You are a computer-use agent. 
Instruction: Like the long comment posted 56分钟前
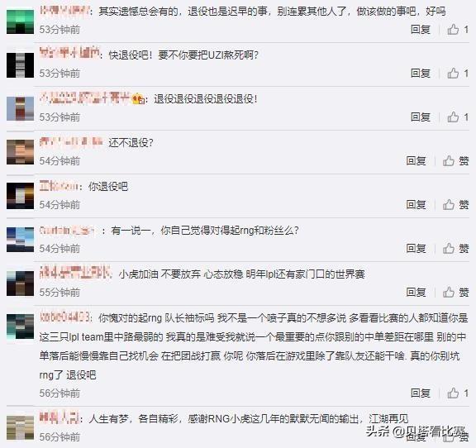[458, 393]
